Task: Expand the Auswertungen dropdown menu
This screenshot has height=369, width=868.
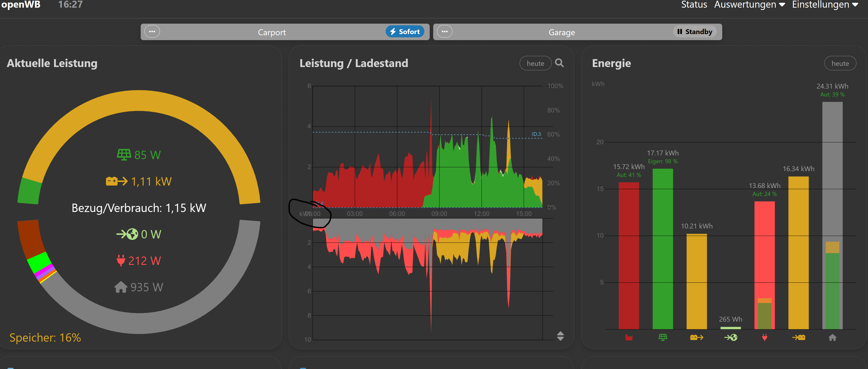Action: (x=749, y=5)
